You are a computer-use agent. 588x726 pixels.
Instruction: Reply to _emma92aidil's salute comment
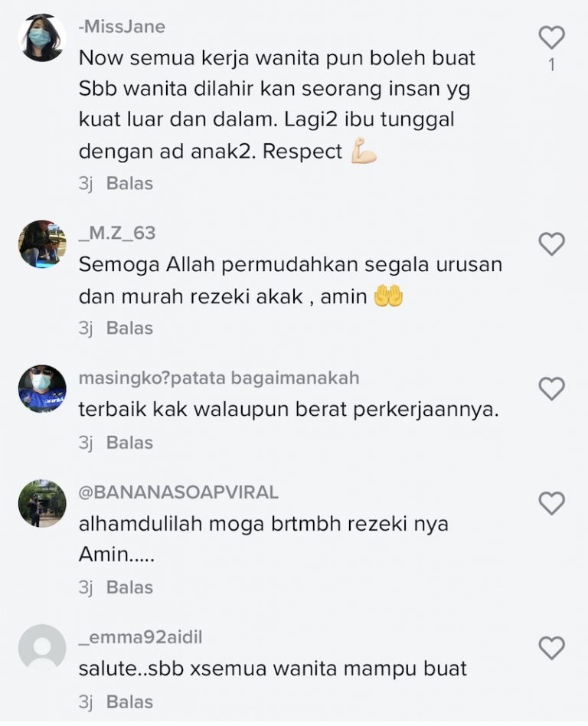[129, 702]
